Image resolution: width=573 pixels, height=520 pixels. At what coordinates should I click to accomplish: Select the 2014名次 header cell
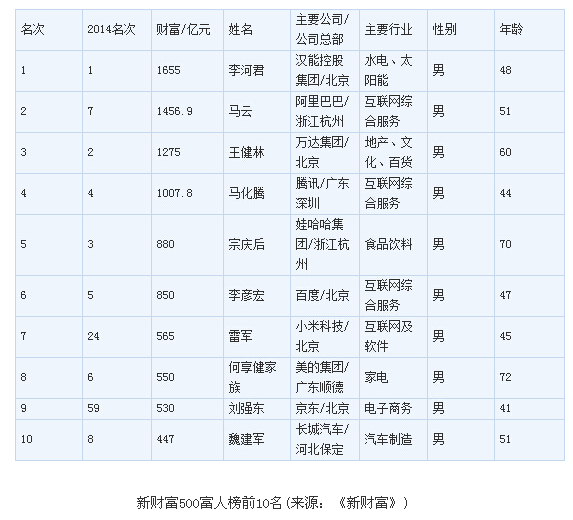point(117,30)
